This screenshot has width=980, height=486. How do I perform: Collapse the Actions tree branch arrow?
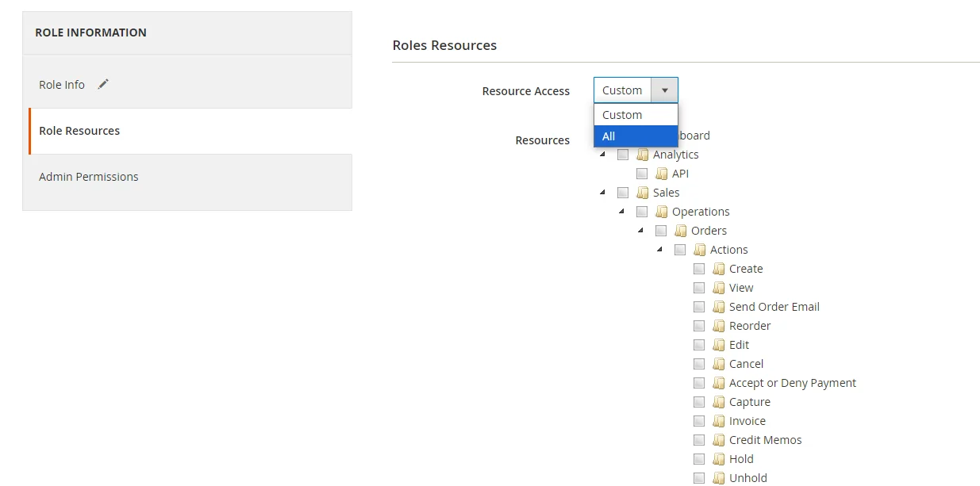pyautogui.click(x=659, y=249)
